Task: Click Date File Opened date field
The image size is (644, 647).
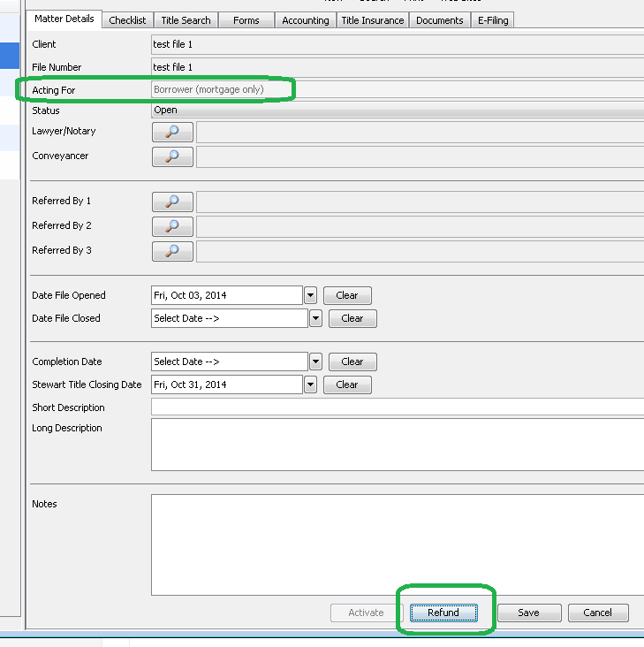Action: click(227, 295)
